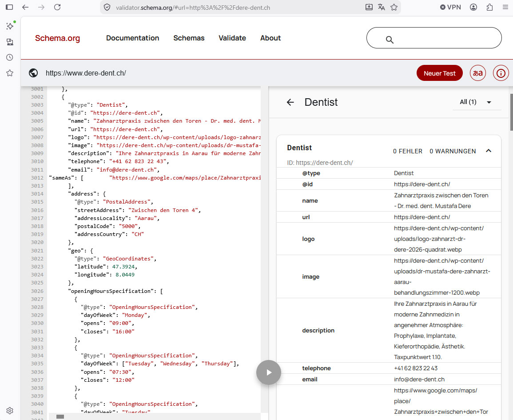Open the All (1) filter dropdown
The image size is (513, 420).
coord(476,102)
